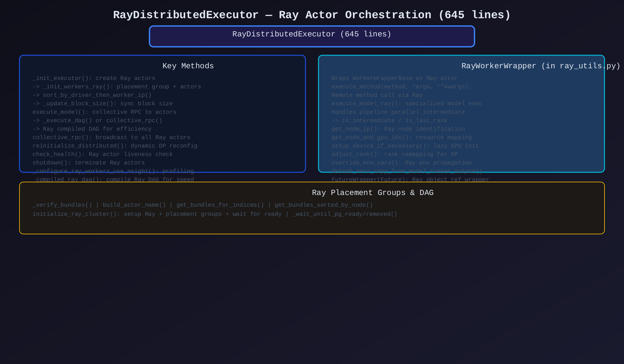Click the get_node_ip(): Ray node identification line
The image size is (624, 364).
click(398, 129)
